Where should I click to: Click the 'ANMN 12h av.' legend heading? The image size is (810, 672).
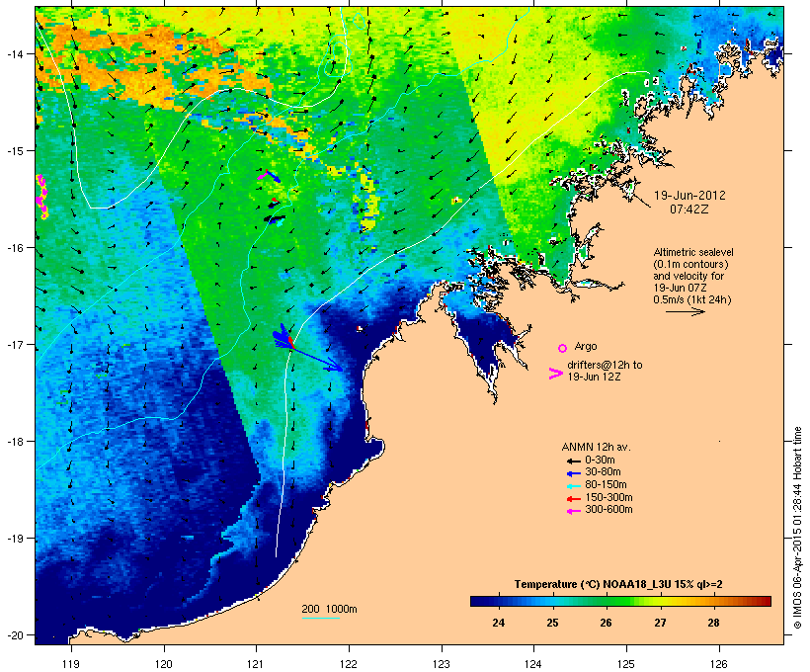(596, 447)
